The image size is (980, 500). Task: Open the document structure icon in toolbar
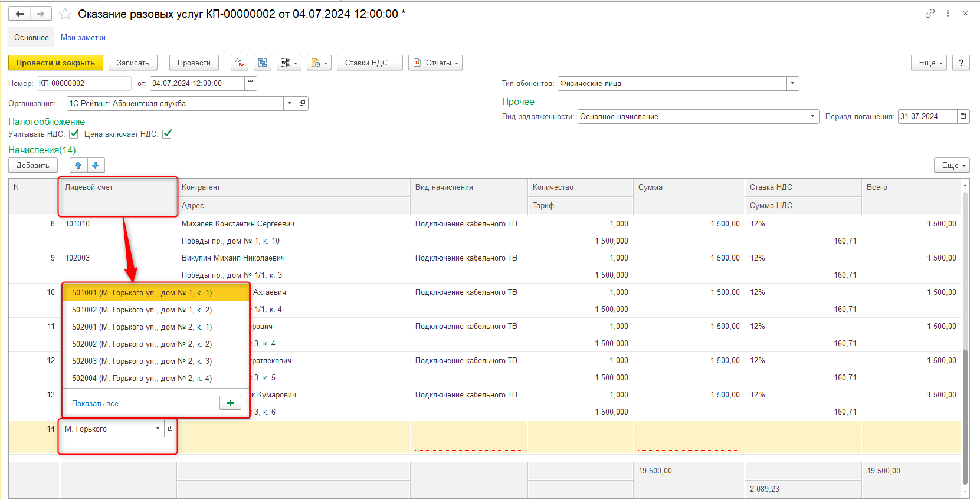[263, 63]
